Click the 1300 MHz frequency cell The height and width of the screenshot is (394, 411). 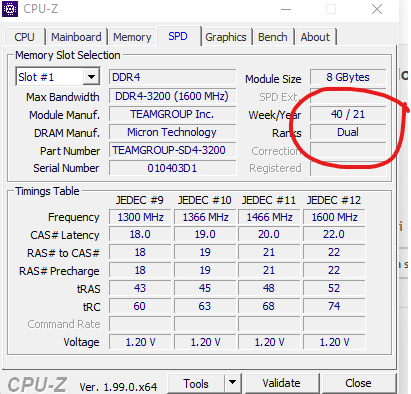[x=140, y=217]
